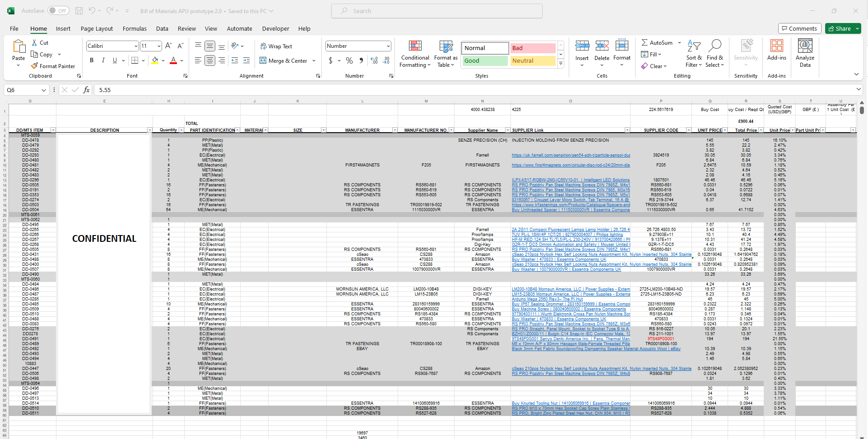
Task: Apply the Bad cell style swatch
Action: tap(533, 48)
